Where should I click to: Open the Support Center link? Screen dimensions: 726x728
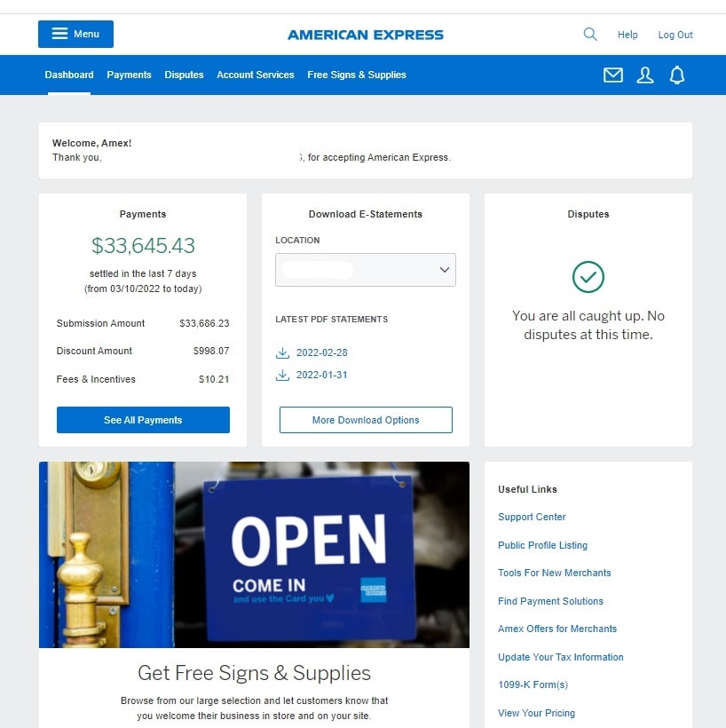click(532, 517)
